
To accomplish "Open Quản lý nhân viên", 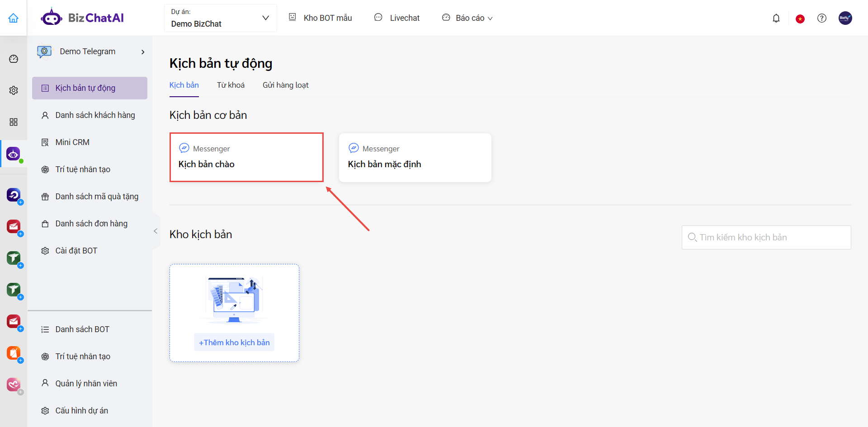I will (90, 384).
